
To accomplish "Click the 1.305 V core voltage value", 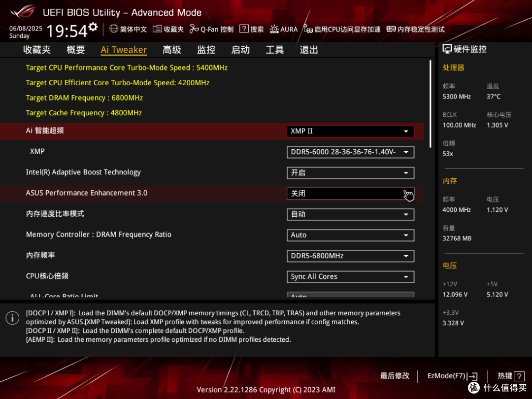I will [x=497, y=125].
